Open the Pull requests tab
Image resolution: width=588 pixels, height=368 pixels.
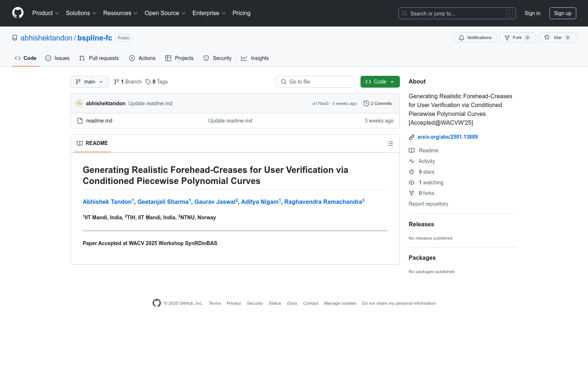tap(99, 58)
